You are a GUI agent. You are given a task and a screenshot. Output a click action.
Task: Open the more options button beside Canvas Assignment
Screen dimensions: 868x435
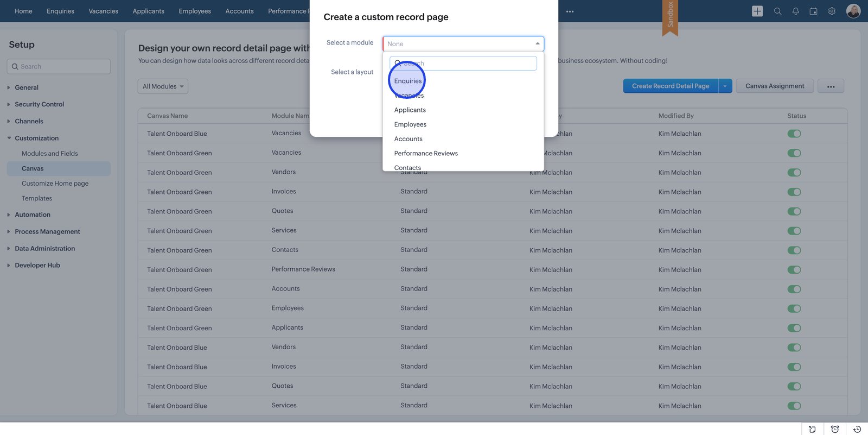(x=831, y=86)
